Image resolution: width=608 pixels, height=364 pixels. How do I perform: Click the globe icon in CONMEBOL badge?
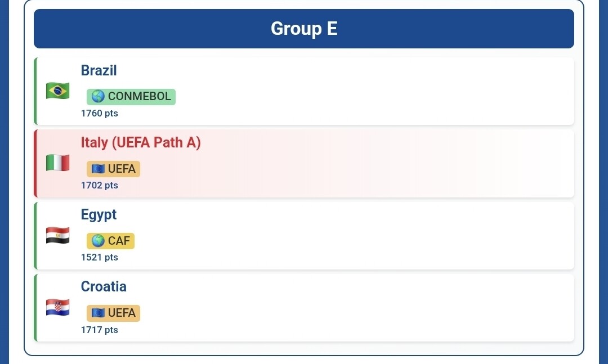(98, 97)
